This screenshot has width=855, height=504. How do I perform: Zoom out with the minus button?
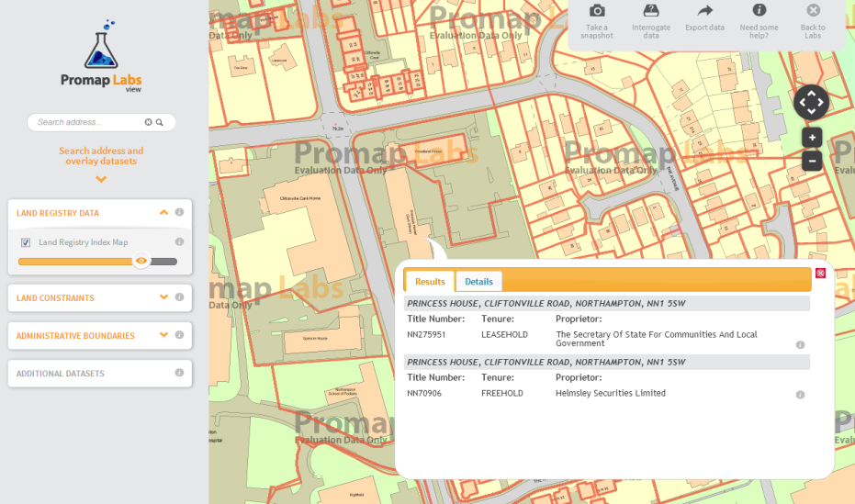pyautogui.click(x=811, y=161)
